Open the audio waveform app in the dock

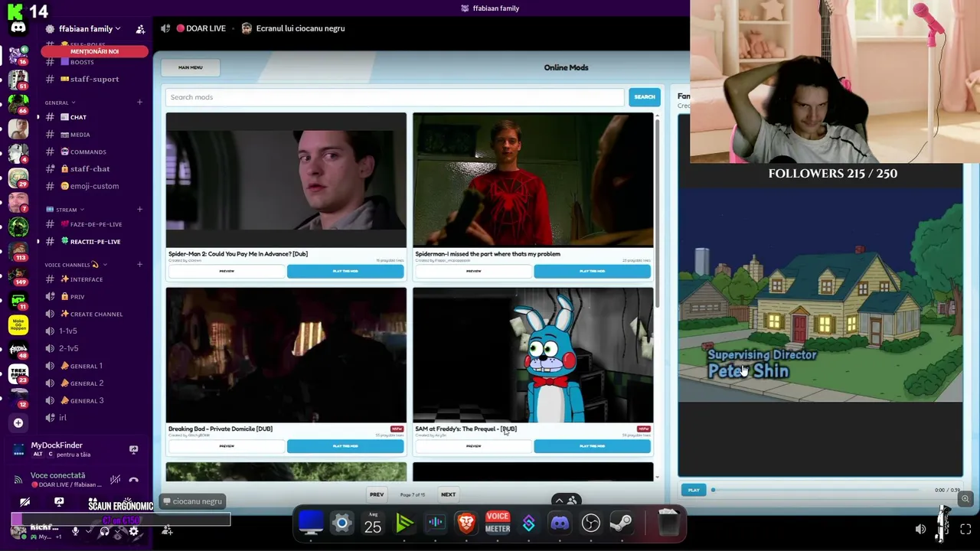click(x=435, y=523)
